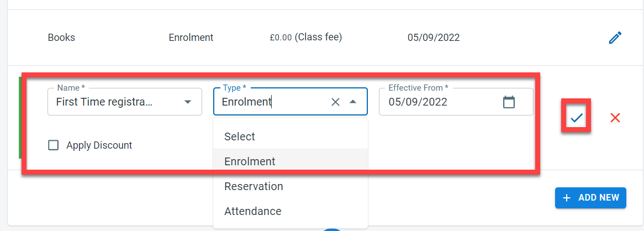The image size is (644, 231).
Task: Open the calendar picker for Effective From
Action: pyautogui.click(x=509, y=102)
